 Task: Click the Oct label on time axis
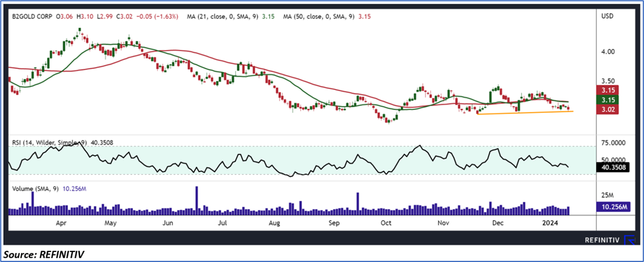(x=386, y=223)
